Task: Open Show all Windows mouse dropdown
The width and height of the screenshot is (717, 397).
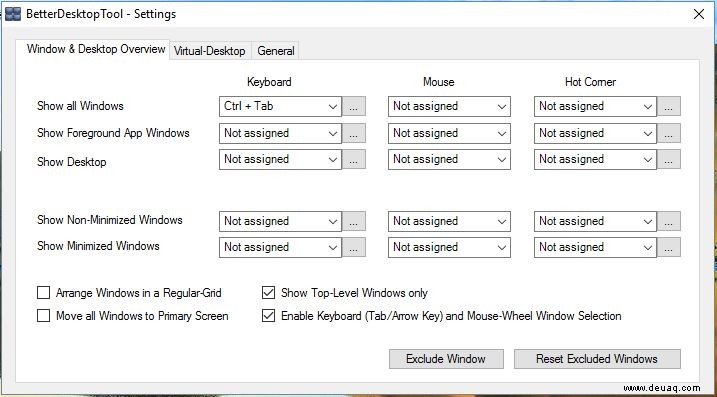Action: point(449,107)
